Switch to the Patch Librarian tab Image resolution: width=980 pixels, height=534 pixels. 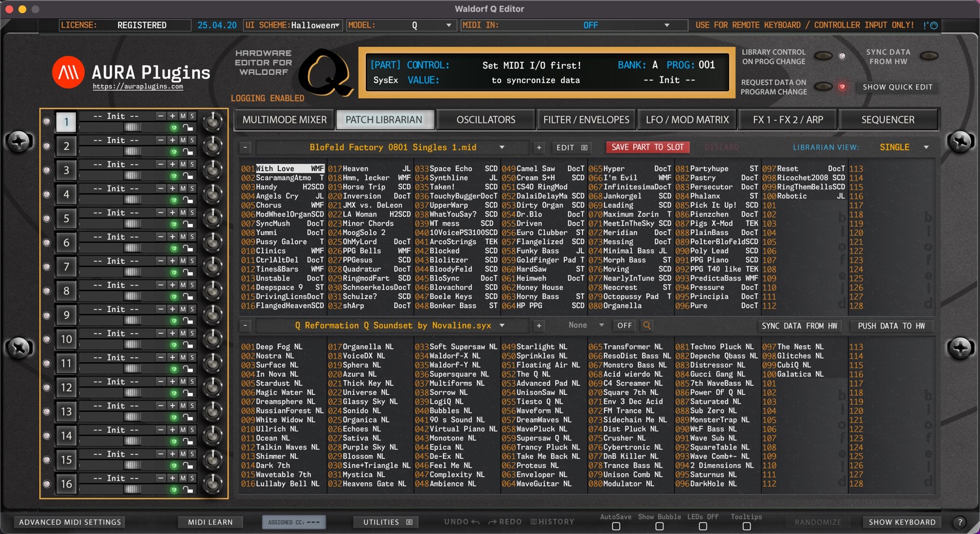[x=384, y=120]
